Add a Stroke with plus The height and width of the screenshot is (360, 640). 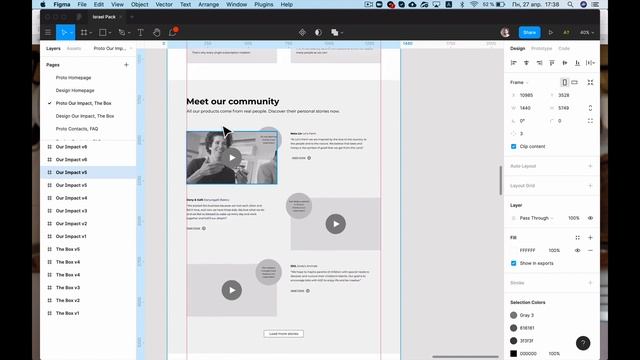[590, 283]
